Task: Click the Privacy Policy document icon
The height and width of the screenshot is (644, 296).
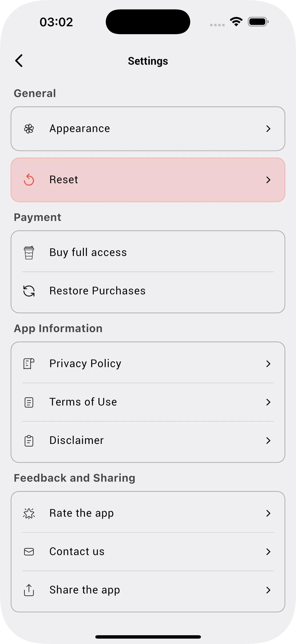Action: pyautogui.click(x=29, y=364)
